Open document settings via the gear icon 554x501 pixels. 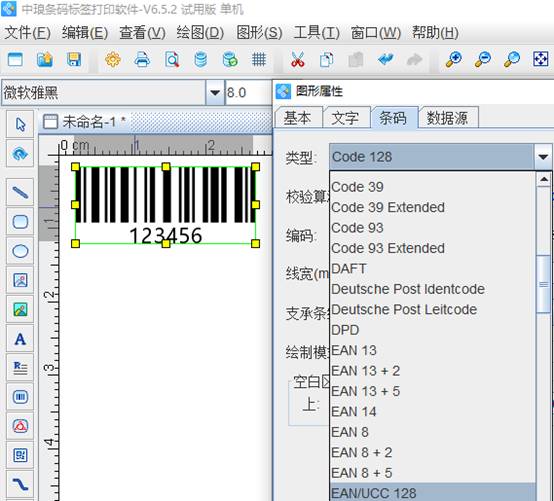(x=113, y=59)
